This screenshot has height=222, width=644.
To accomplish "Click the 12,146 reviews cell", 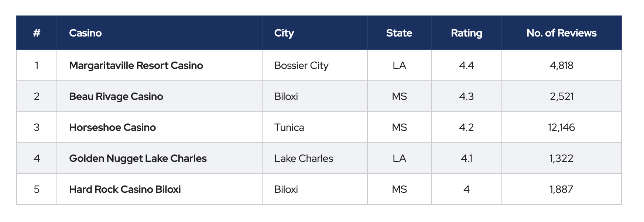I will (x=561, y=128).
